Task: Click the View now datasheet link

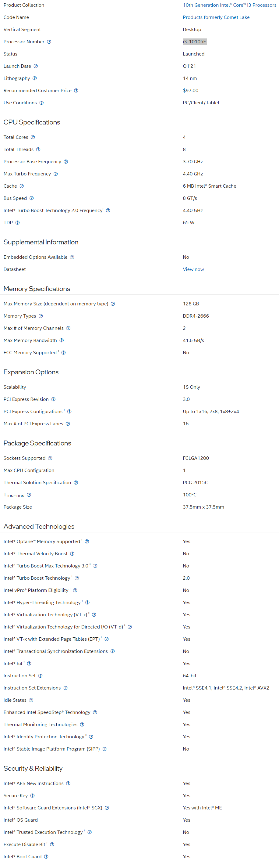Action: pyautogui.click(x=193, y=269)
